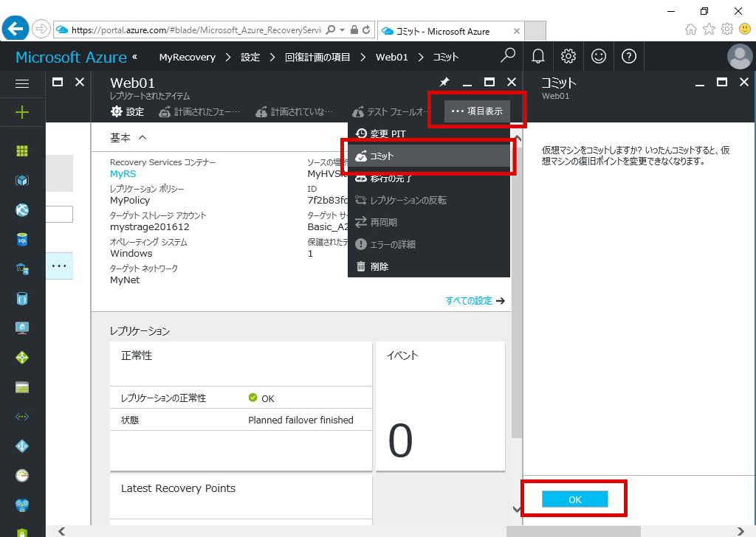The image size is (756, 537).
Task: Click the レプリケーションの正常性 OK row
Action: pyautogui.click(x=241, y=398)
